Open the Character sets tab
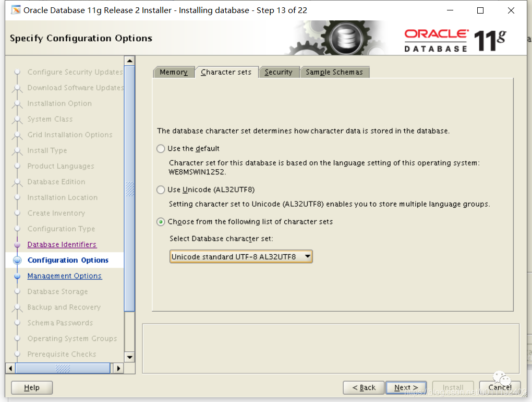This screenshot has width=532, height=402. point(226,72)
